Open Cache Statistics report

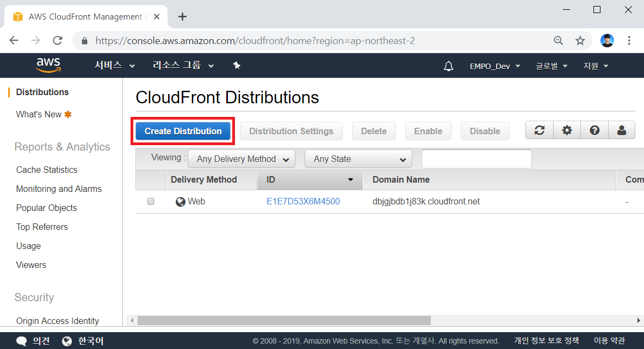click(x=47, y=170)
